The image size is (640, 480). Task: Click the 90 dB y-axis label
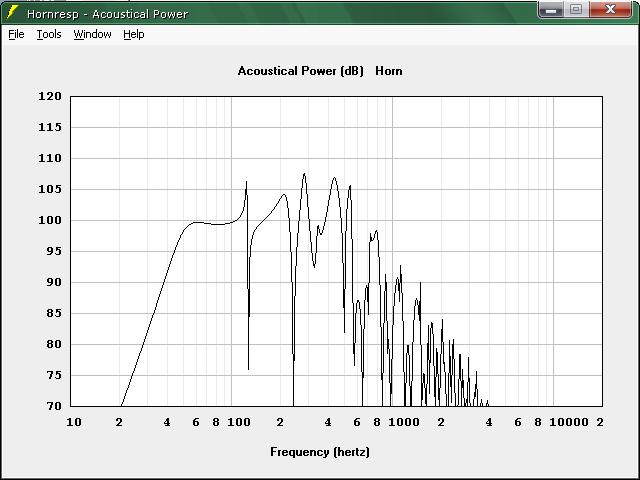pyautogui.click(x=53, y=282)
